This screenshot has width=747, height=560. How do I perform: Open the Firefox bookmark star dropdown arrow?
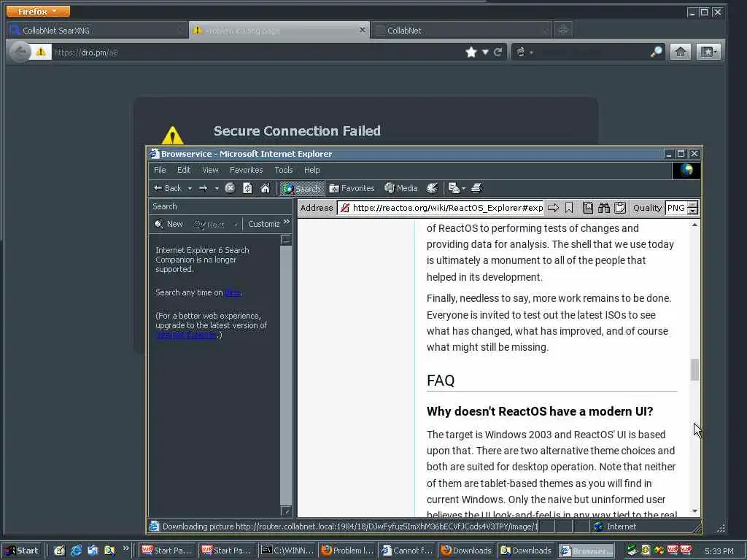point(485,52)
